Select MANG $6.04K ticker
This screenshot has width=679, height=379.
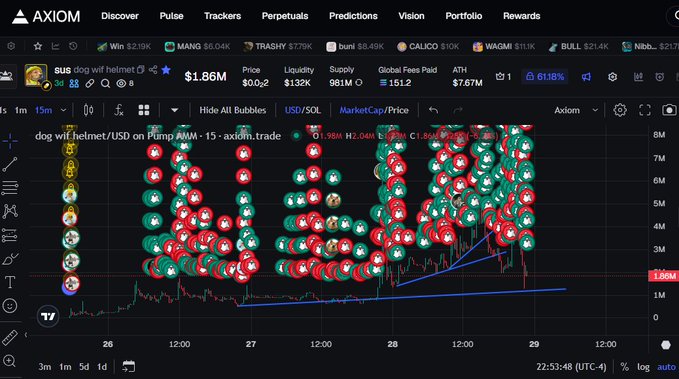pos(197,46)
